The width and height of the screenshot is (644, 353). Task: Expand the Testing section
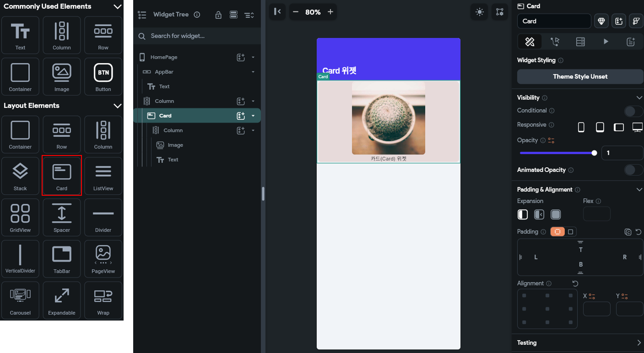pos(639,343)
